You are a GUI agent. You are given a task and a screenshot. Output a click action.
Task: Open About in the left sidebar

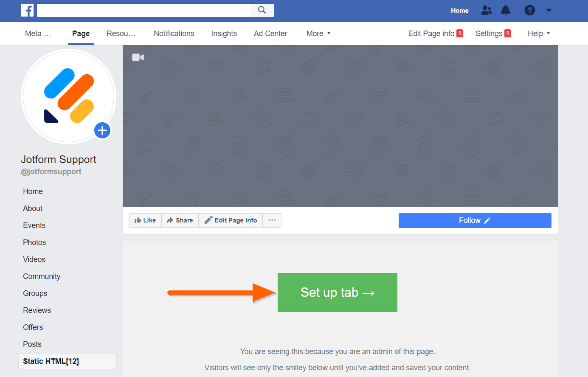coord(33,208)
